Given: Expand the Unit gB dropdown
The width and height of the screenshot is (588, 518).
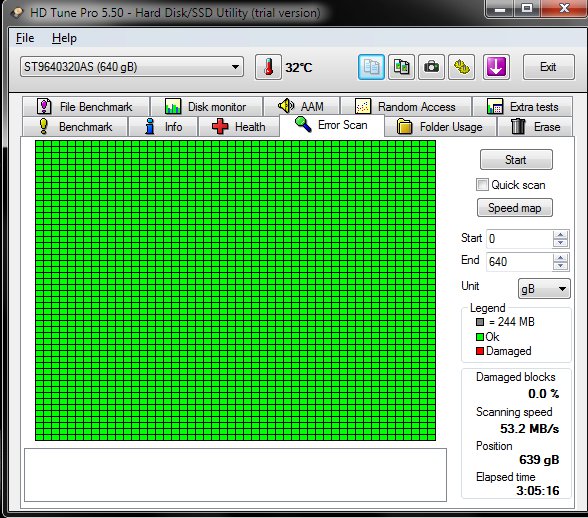Looking at the screenshot, I should point(544,288).
